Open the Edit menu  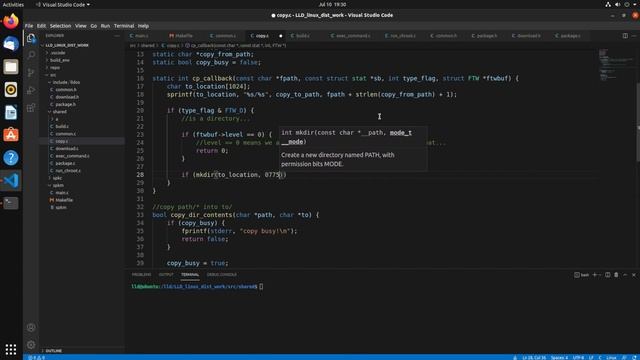coord(41,26)
